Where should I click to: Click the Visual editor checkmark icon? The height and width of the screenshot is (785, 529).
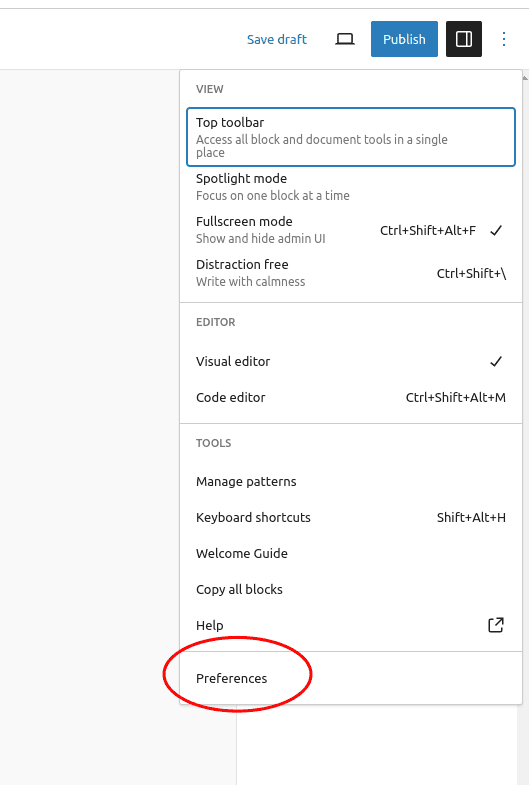(x=495, y=361)
